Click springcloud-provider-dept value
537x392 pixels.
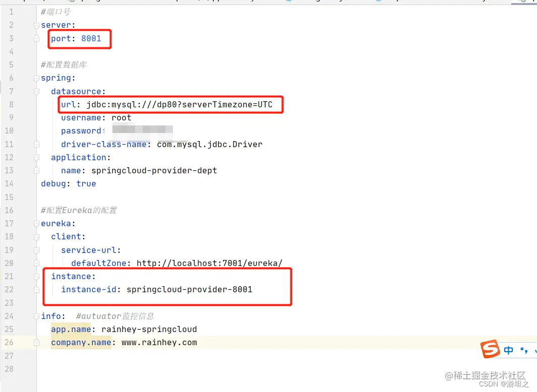pos(154,170)
